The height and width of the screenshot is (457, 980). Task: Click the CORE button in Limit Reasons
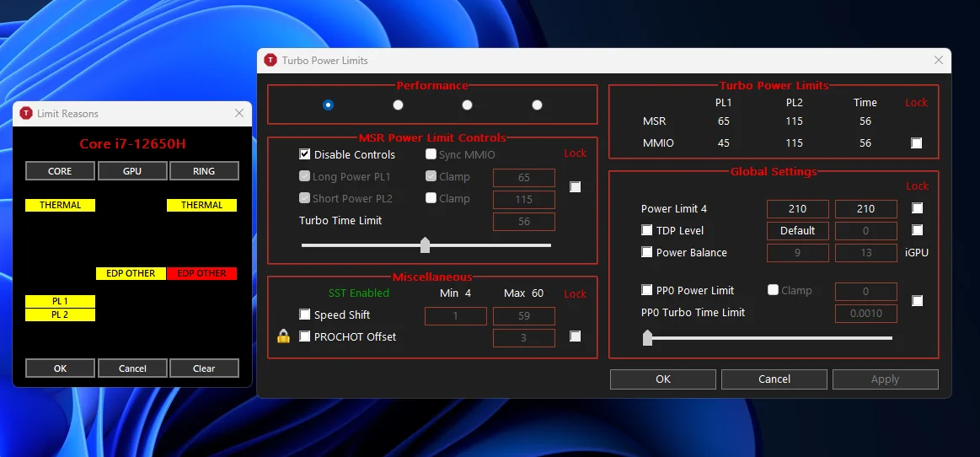point(60,170)
